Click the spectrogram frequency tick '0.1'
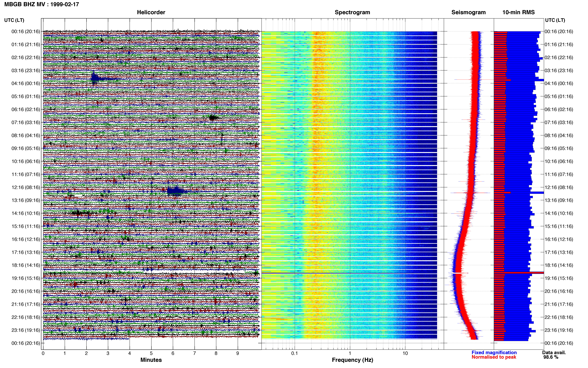Viewport: 588px width, 368px height. pos(295,353)
